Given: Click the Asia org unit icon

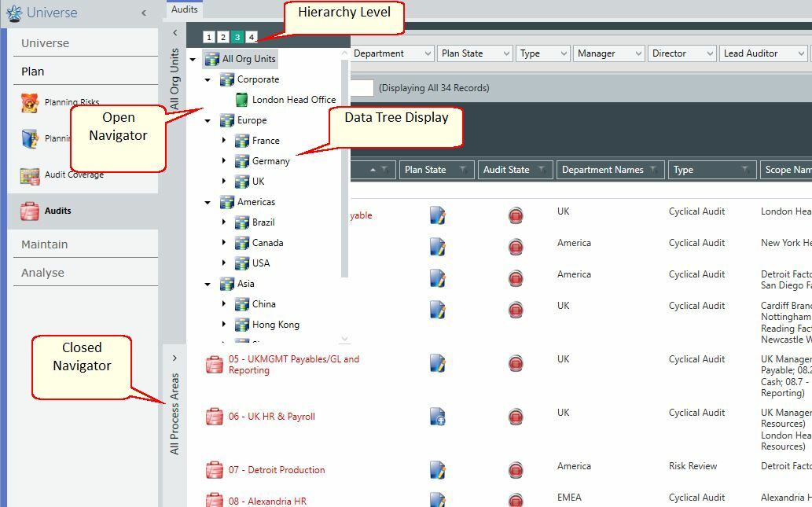Looking at the screenshot, I should click(227, 284).
